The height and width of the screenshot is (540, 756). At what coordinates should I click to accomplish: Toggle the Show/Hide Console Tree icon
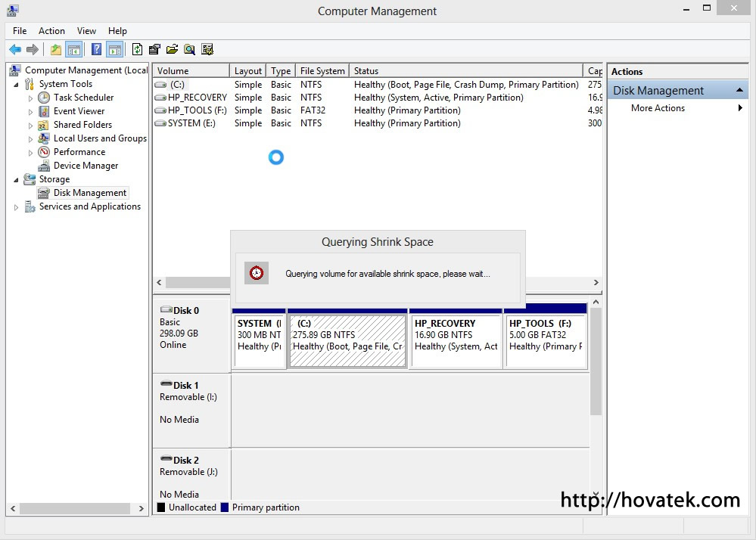click(x=74, y=48)
